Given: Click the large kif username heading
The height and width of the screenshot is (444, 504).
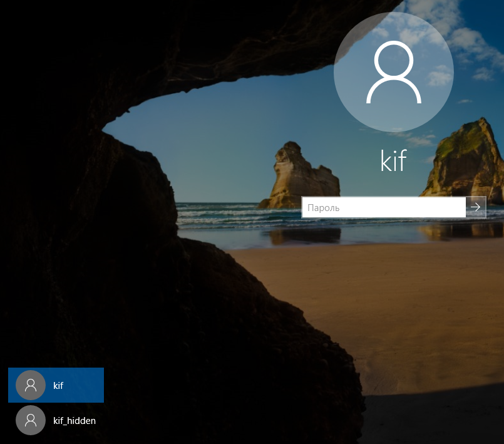Looking at the screenshot, I should coord(393,161).
